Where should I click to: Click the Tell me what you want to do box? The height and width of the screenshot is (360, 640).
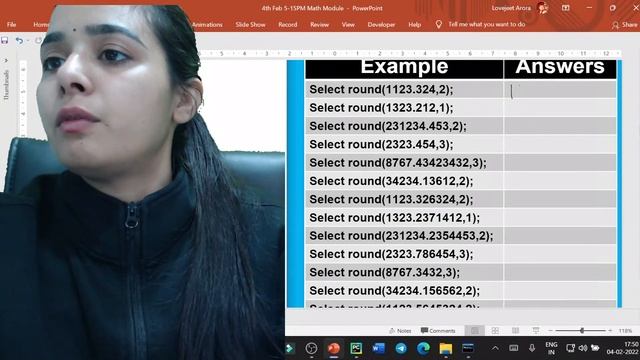[487, 24]
